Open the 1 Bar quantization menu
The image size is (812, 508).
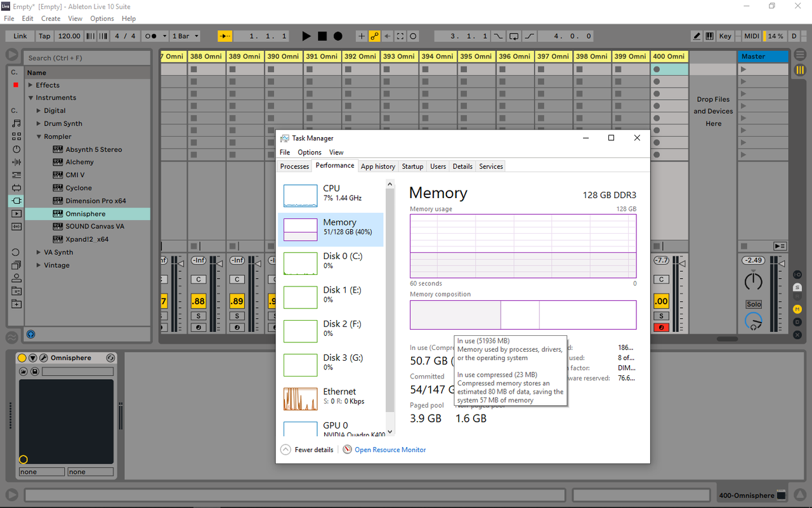pyautogui.click(x=186, y=36)
